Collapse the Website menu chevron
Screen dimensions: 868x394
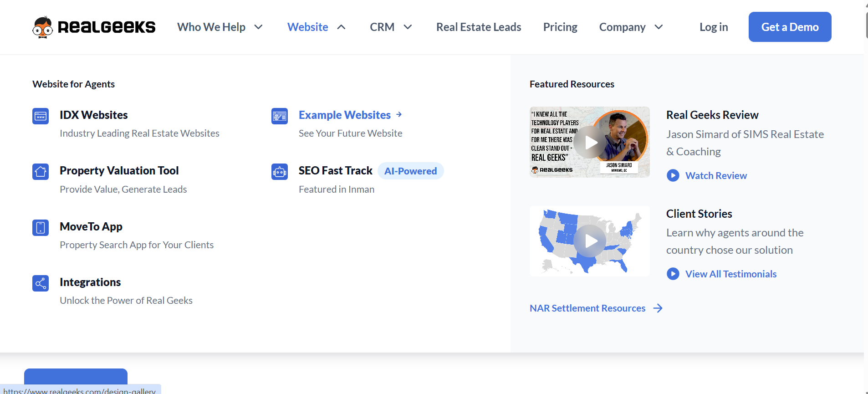[341, 27]
